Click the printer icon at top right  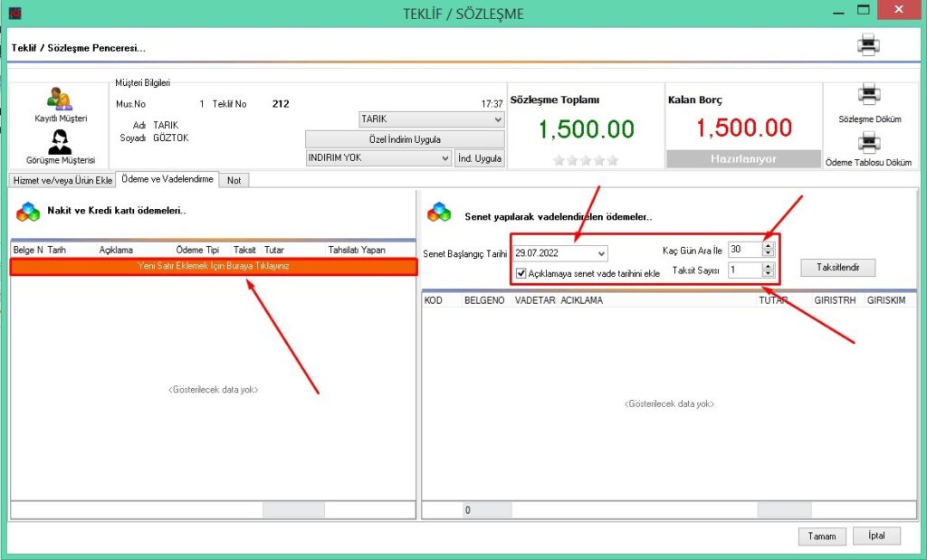pyautogui.click(x=868, y=45)
